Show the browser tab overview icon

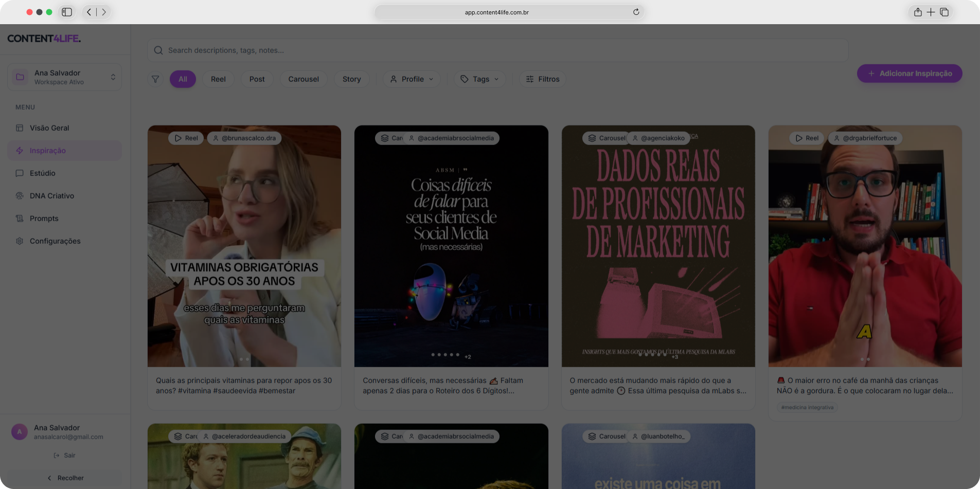pos(944,12)
